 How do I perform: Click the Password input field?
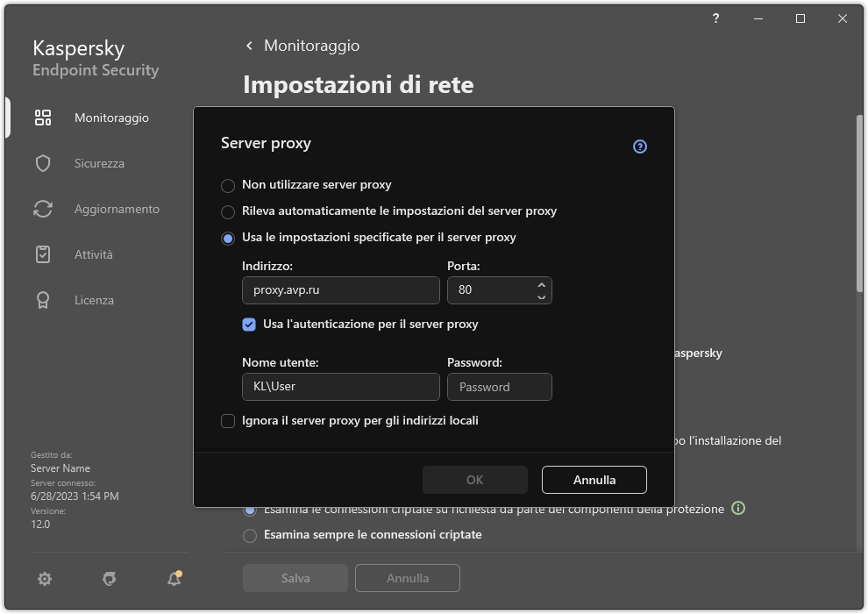pos(500,387)
